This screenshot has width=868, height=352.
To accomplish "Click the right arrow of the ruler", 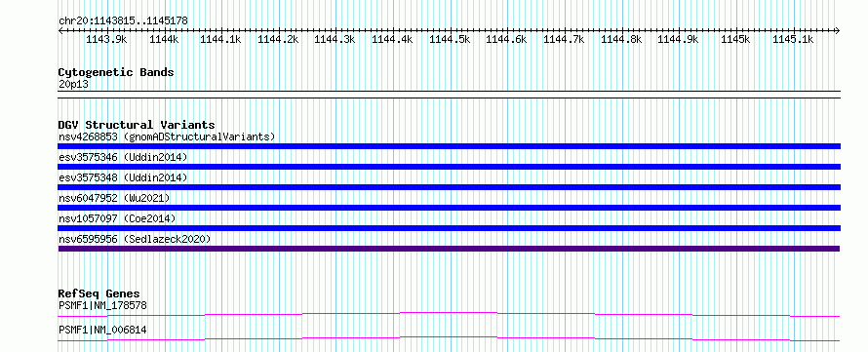I will [838, 30].
